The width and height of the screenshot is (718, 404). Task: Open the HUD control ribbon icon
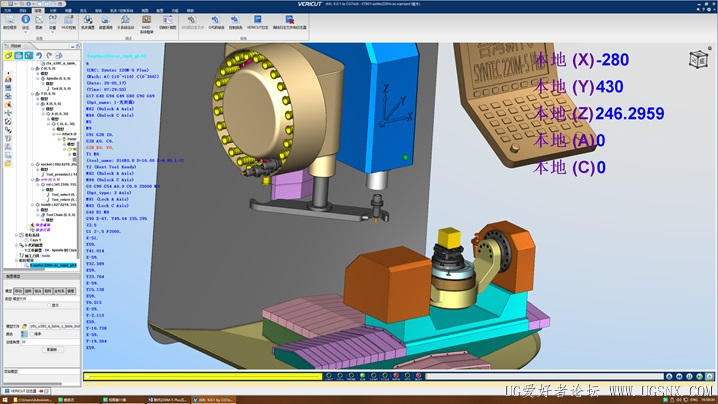(68, 22)
